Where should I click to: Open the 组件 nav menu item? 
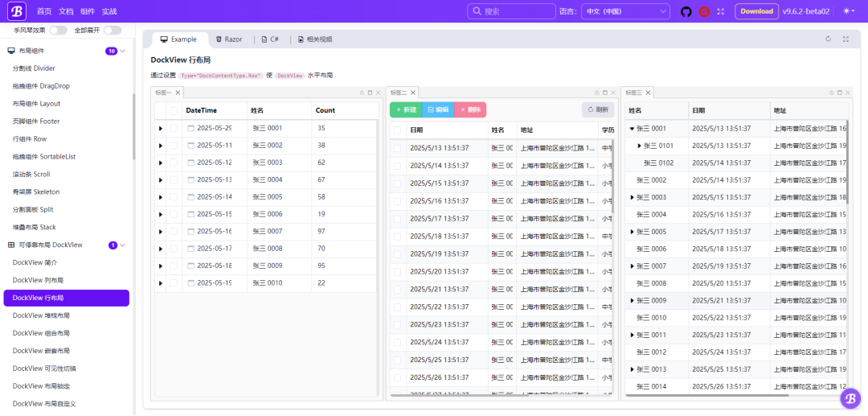pos(87,11)
